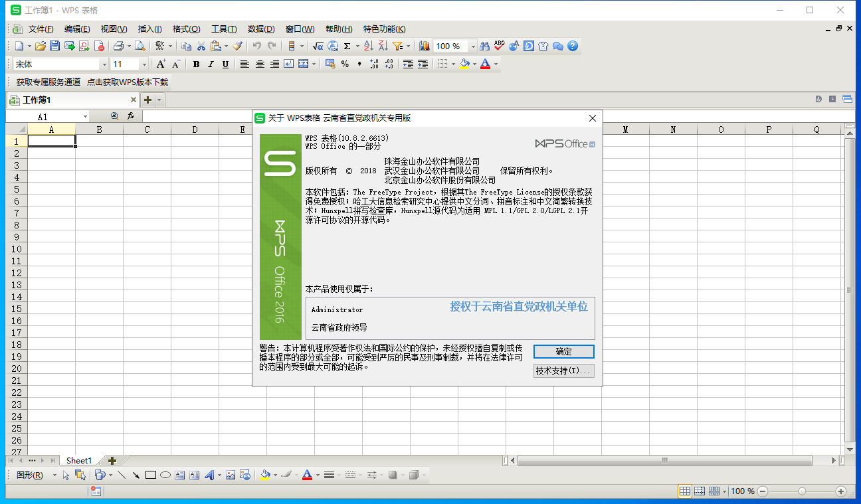
Task: Center-align text in the formatting toolbar
Action: [260, 64]
